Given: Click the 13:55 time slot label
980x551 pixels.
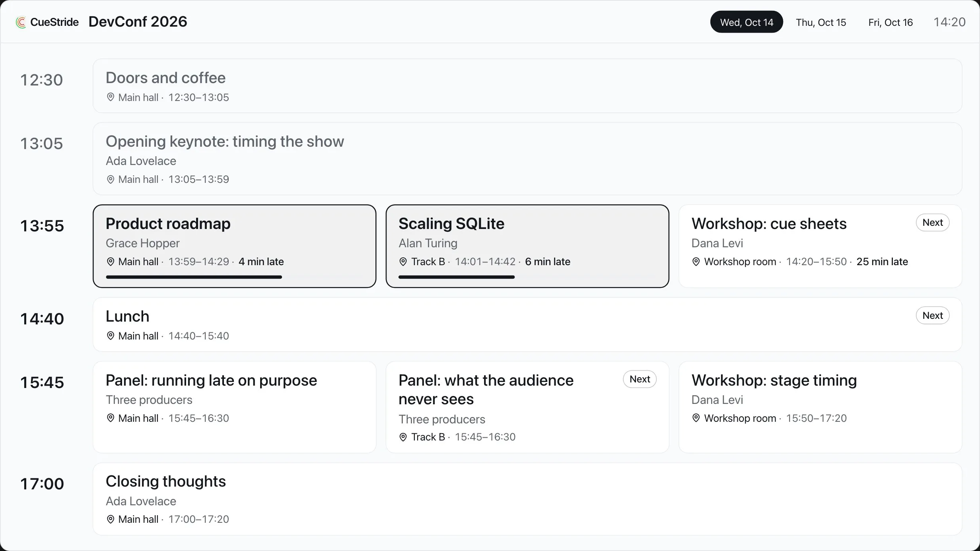Looking at the screenshot, I should (x=42, y=226).
